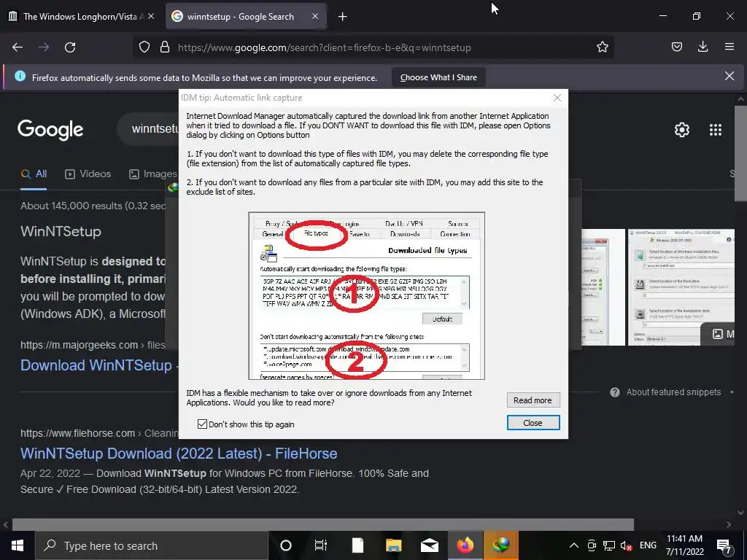The width and height of the screenshot is (747, 560).
Task: Open the WinNTSetup screenshot thumbnail on right
Action: 681,287
